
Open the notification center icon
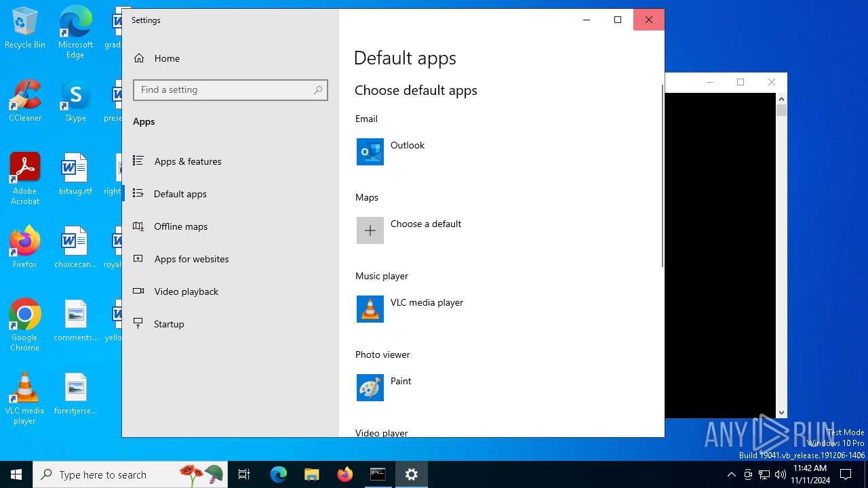click(x=846, y=474)
